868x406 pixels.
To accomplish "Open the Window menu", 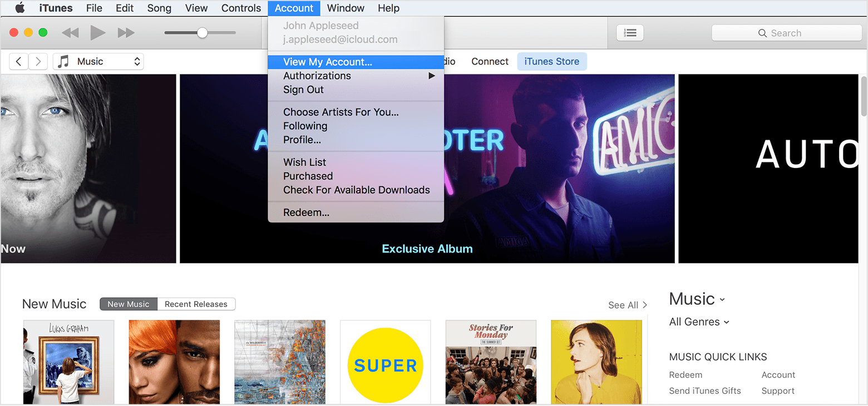I will [x=346, y=8].
